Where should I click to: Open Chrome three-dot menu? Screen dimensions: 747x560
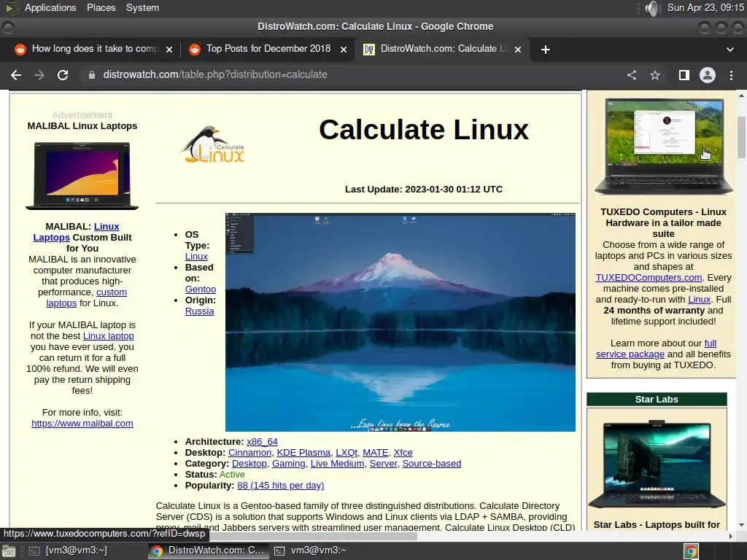731,75
